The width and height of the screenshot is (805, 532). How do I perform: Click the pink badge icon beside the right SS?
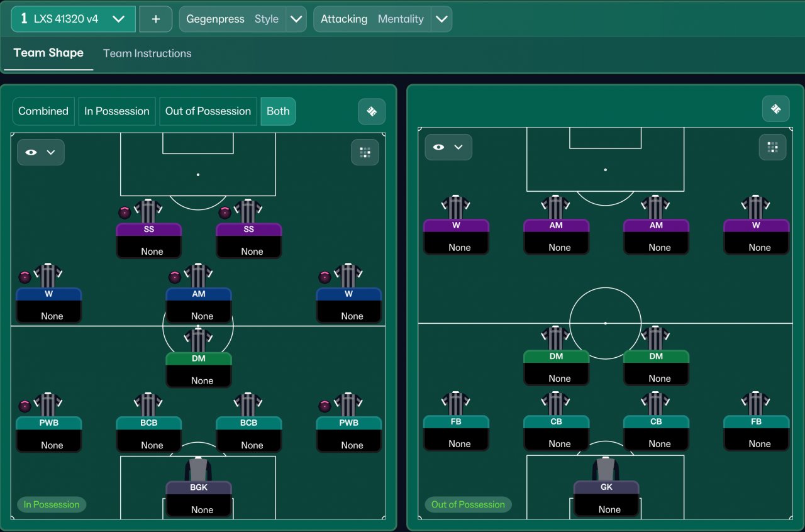click(225, 213)
